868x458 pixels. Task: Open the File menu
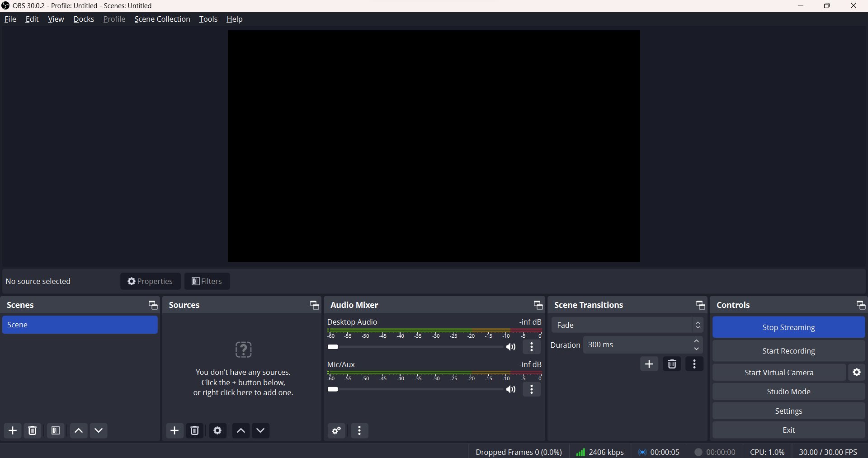tap(10, 19)
